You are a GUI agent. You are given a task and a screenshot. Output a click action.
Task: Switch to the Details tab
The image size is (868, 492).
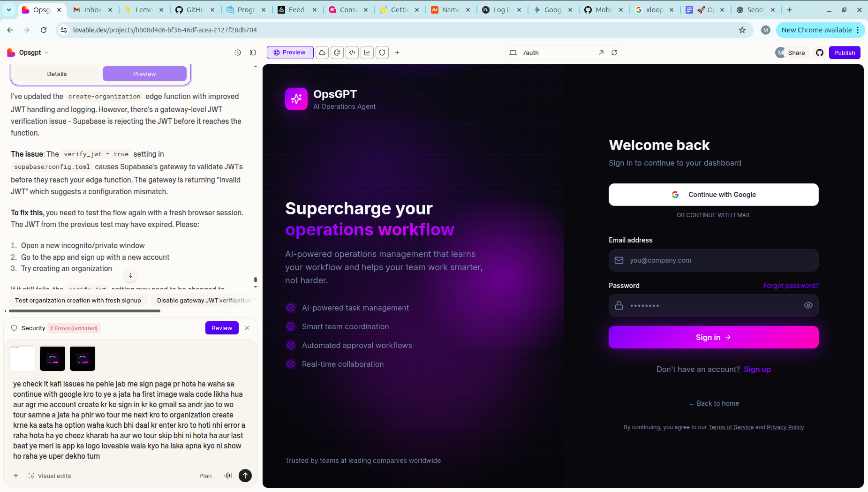(57, 74)
